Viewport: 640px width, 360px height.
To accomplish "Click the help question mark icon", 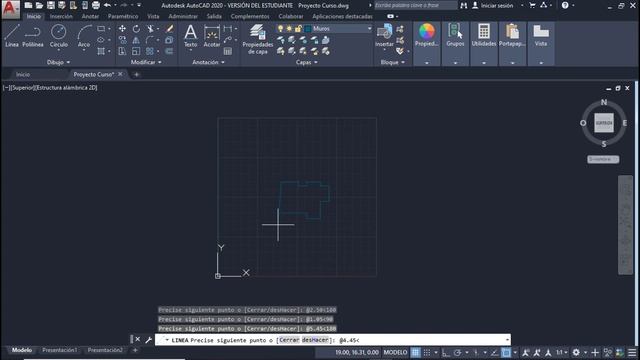I will 565,5.
